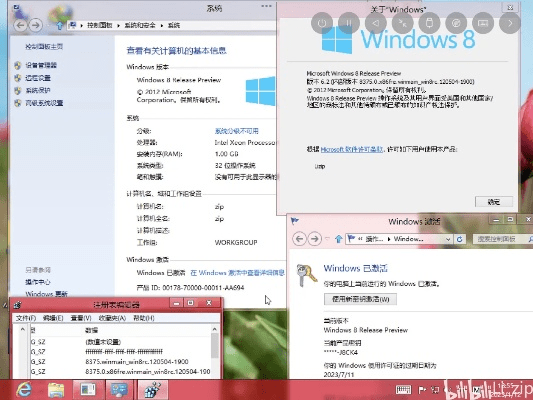Viewport: 533px width, 400px height.
Task: Open 操作中心 link in sidebar
Action: click(x=38, y=282)
